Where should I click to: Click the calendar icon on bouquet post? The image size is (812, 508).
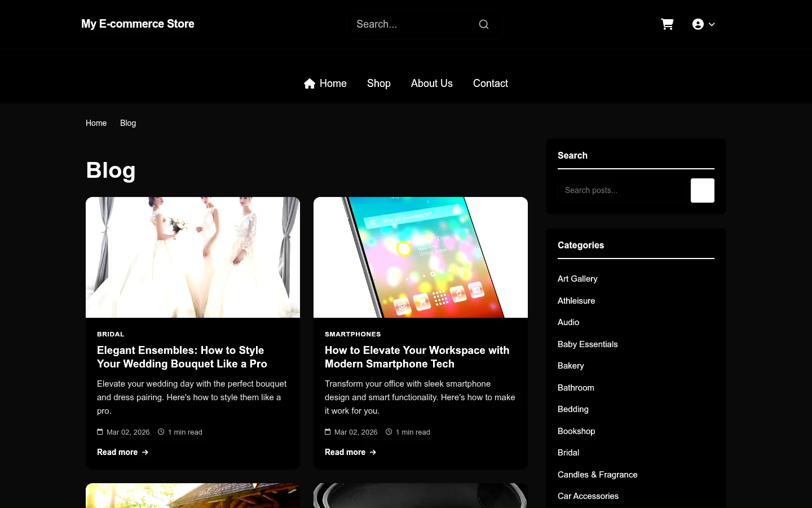[100, 432]
